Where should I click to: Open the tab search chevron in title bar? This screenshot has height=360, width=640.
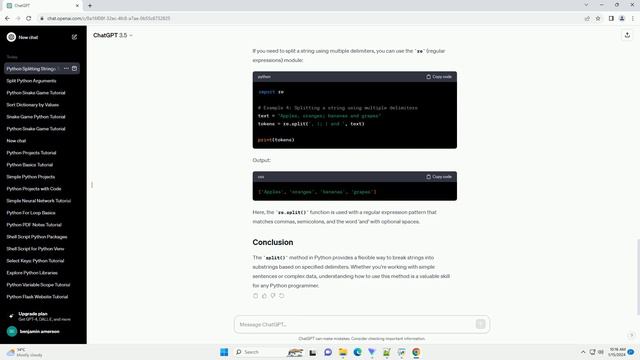tap(586, 5)
